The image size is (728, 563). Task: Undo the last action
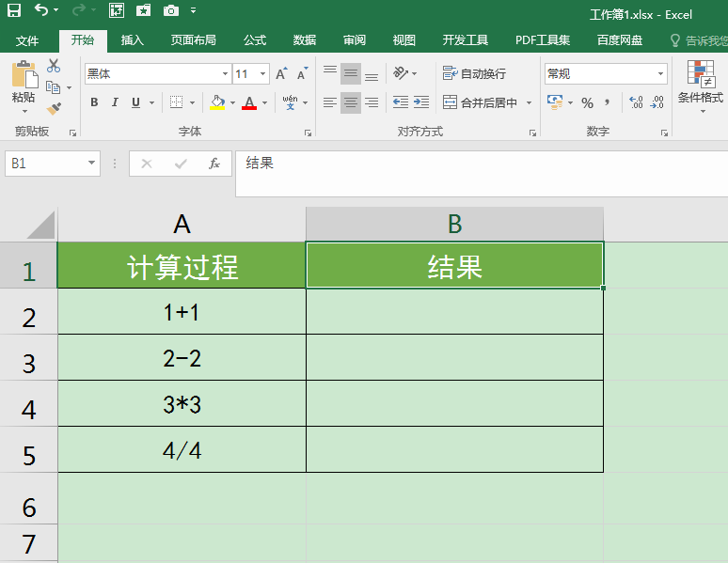coord(41,10)
